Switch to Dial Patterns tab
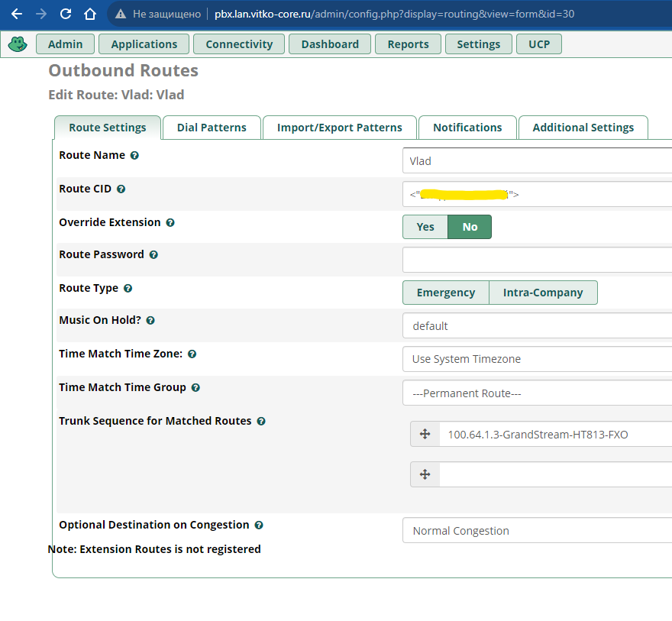This screenshot has width=672, height=621. [x=212, y=128]
